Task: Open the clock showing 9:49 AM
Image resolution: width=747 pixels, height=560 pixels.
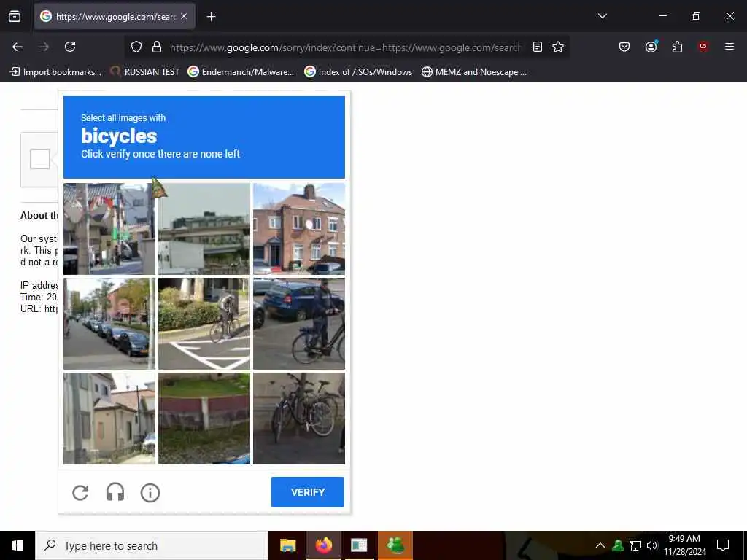Action: 684,545
